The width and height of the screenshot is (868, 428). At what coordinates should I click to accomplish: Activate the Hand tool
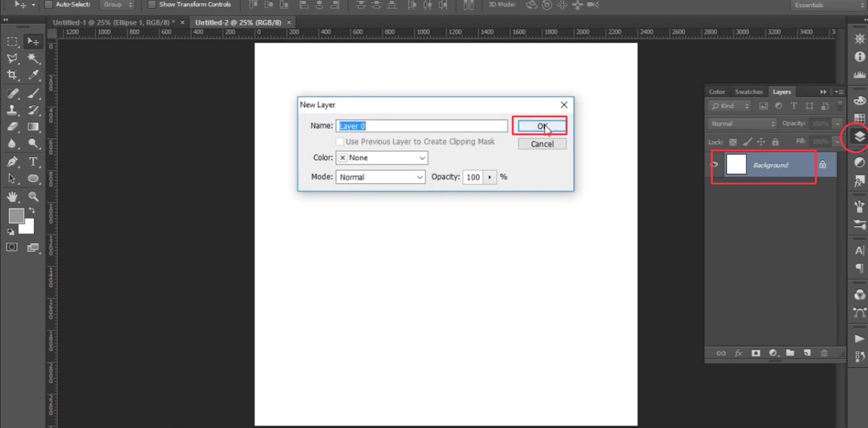[x=12, y=196]
